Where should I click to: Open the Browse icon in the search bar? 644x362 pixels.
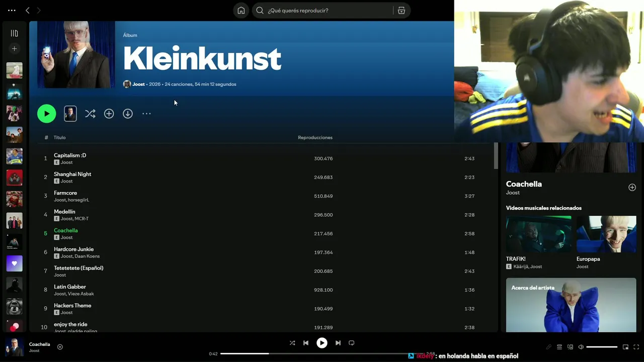(x=401, y=11)
